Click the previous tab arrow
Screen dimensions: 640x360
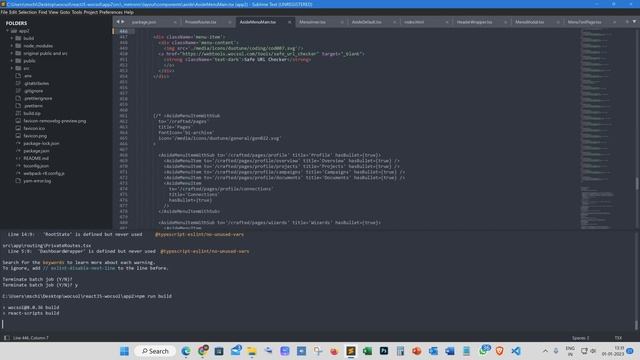pyautogui.click(x=118, y=22)
